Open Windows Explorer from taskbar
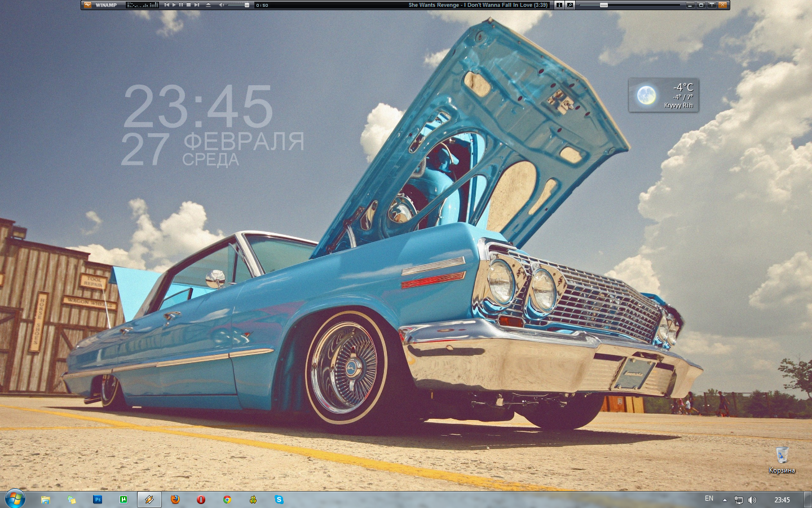This screenshot has width=812, height=508. 46,500
